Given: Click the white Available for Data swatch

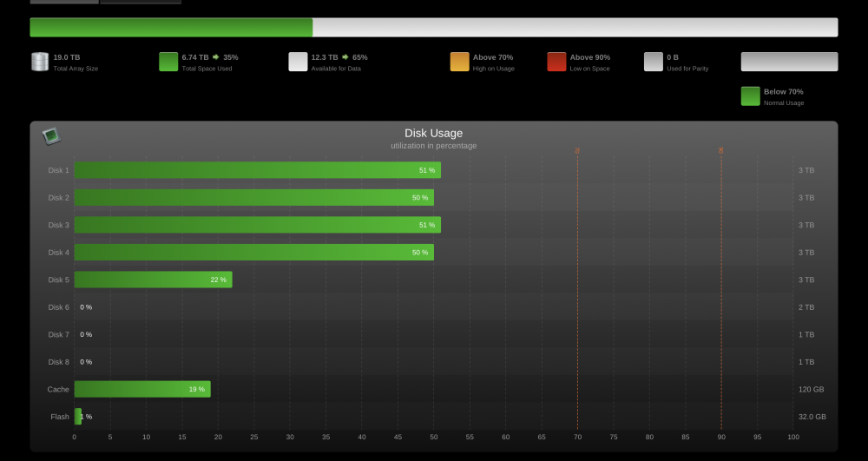Looking at the screenshot, I should click(x=298, y=62).
